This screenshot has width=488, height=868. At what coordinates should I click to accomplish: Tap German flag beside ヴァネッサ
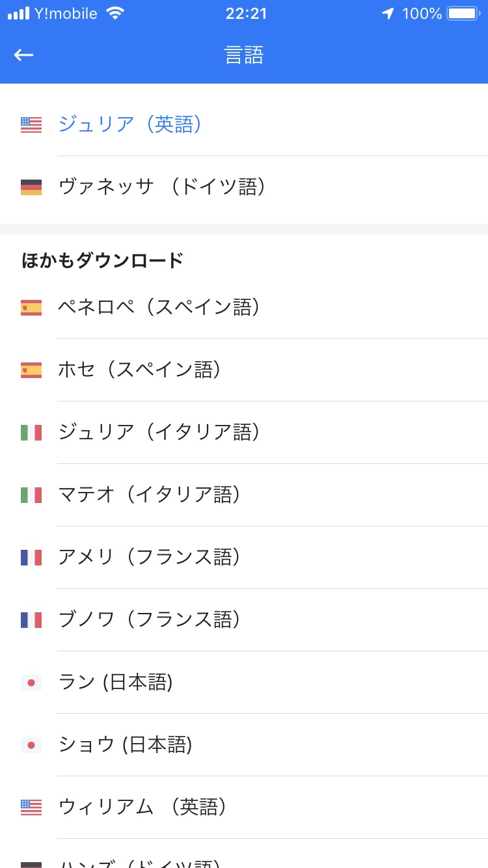pyautogui.click(x=31, y=187)
